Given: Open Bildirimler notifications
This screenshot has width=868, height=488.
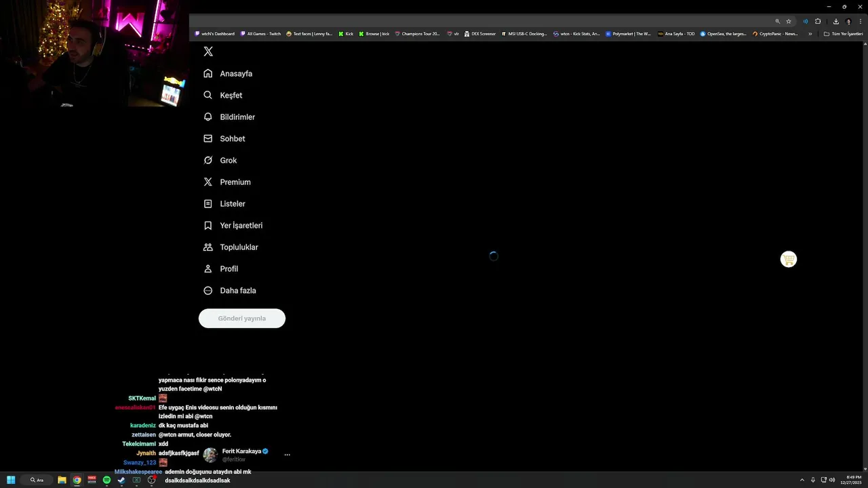Looking at the screenshot, I should [x=229, y=117].
